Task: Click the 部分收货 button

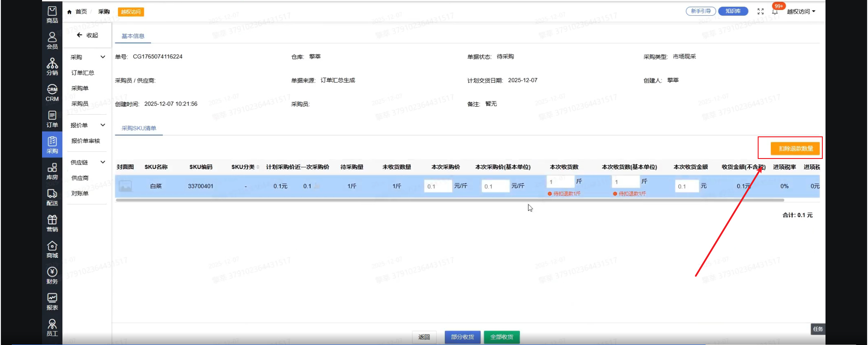Action: pyautogui.click(x=462, y=337)
